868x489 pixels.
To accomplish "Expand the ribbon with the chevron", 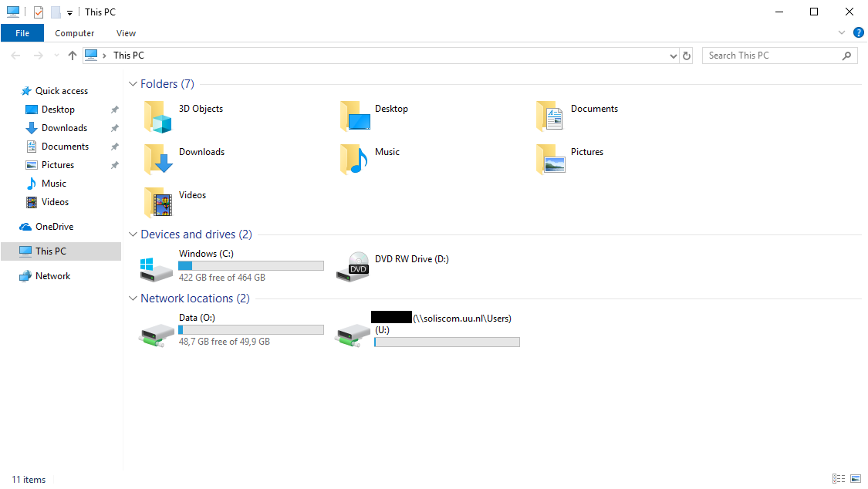I will click(842, 33).
